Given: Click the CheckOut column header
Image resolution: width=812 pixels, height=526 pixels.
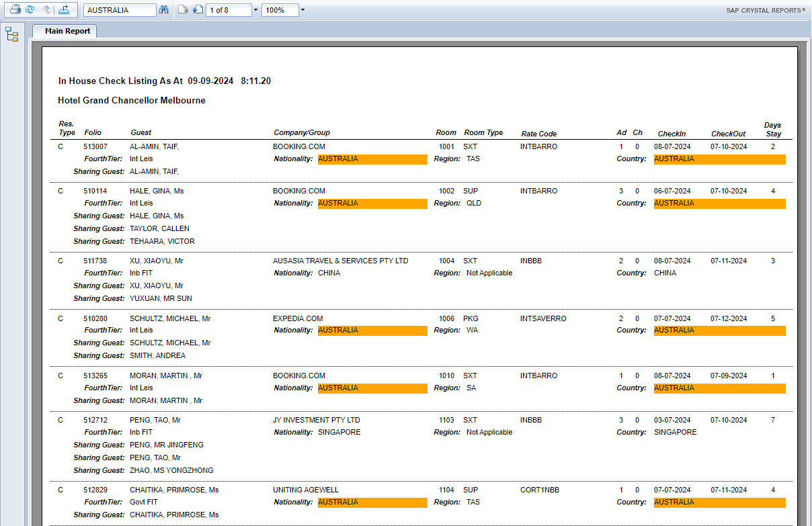Looking at the screenshot, I should pyautogui.click(x=729, y=134).
